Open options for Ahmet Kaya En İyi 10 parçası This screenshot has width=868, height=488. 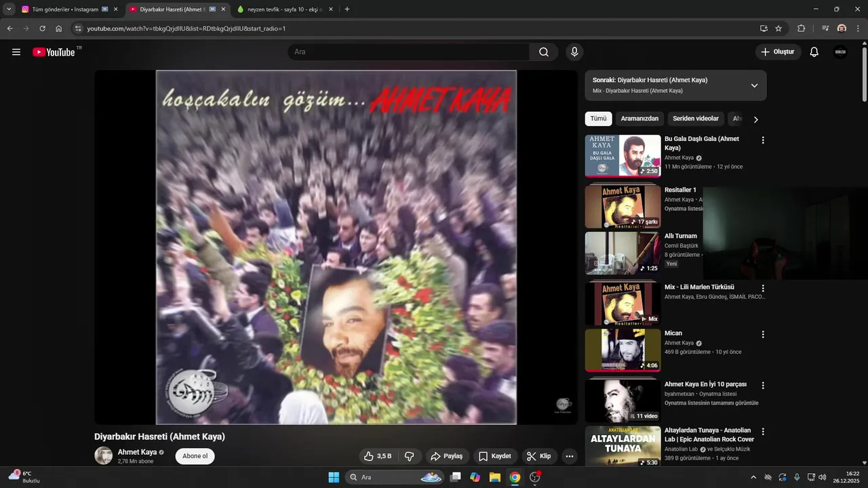(x=763, y=385)
